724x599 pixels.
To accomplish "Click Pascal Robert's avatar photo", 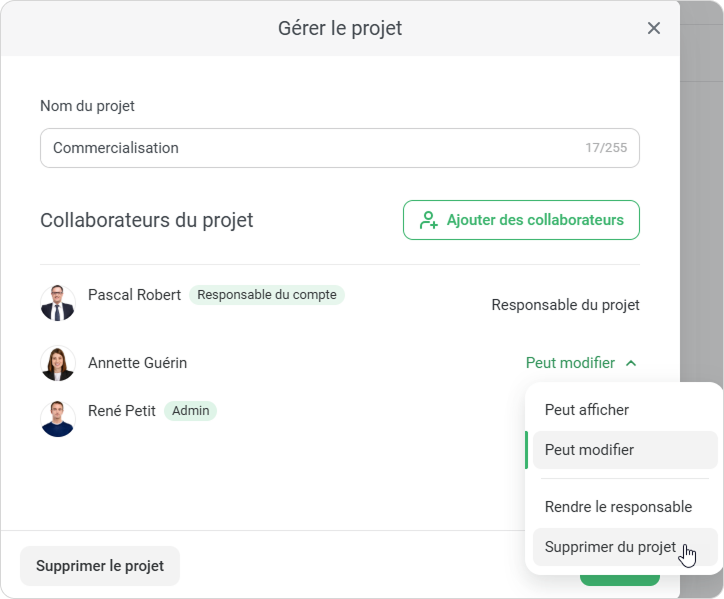I will 58,303.
